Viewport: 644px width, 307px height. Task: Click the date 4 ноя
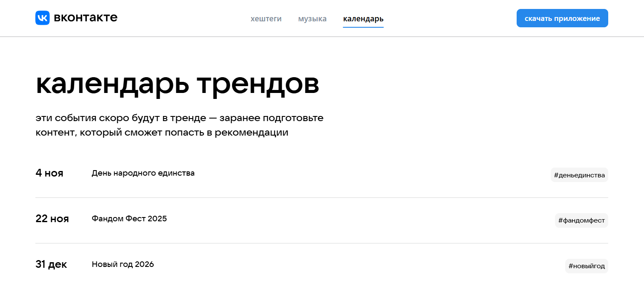click(x=49, y=173)
